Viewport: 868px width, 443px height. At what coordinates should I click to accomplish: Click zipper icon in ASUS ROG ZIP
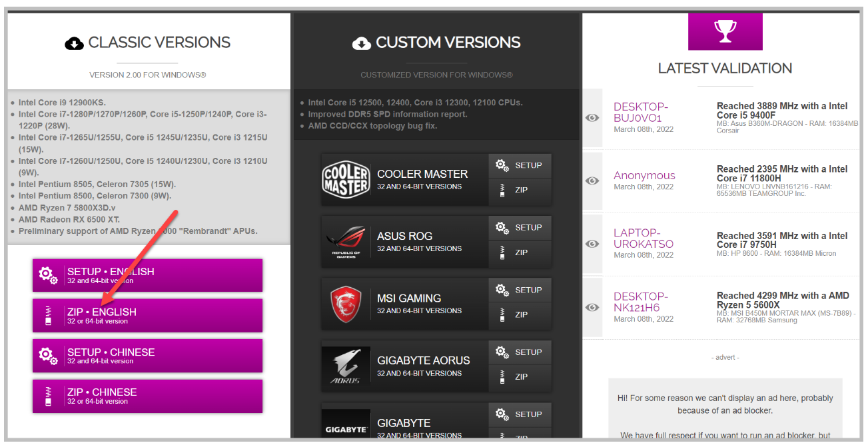(x=502, y=252)
